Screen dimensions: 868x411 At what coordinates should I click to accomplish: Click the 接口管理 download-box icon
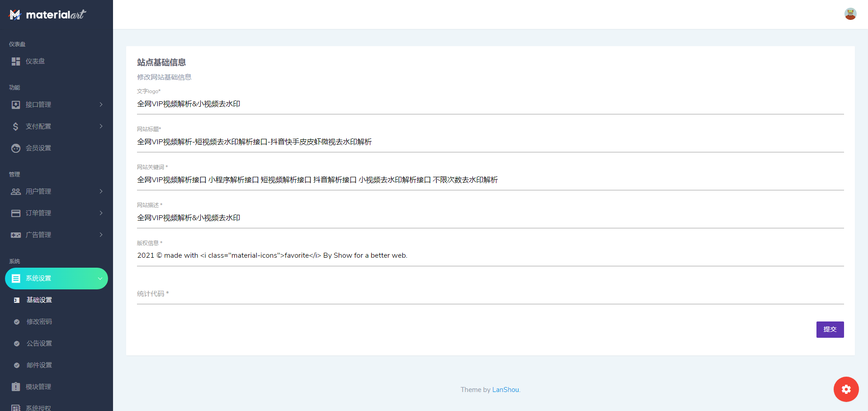(x=16, y=105)
